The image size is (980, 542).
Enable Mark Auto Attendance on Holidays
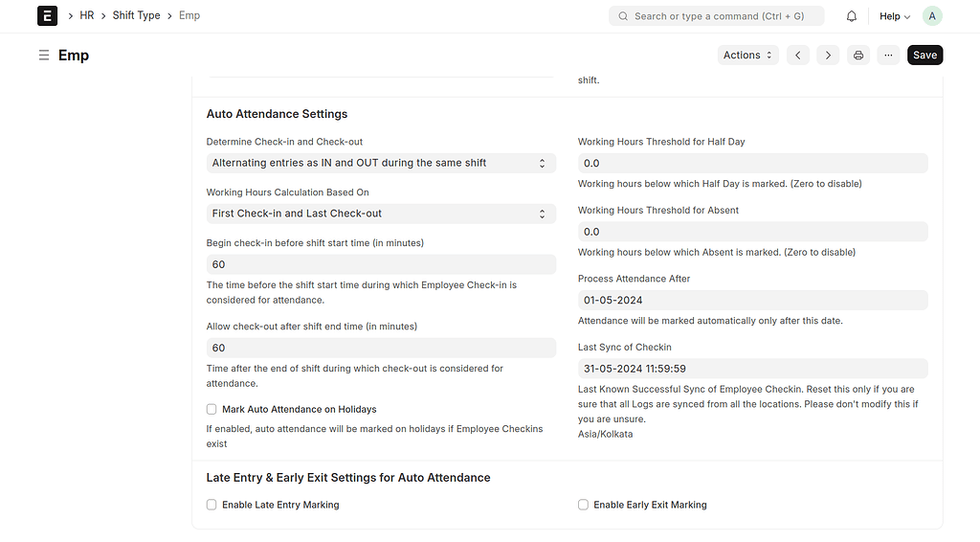(212, 410)
